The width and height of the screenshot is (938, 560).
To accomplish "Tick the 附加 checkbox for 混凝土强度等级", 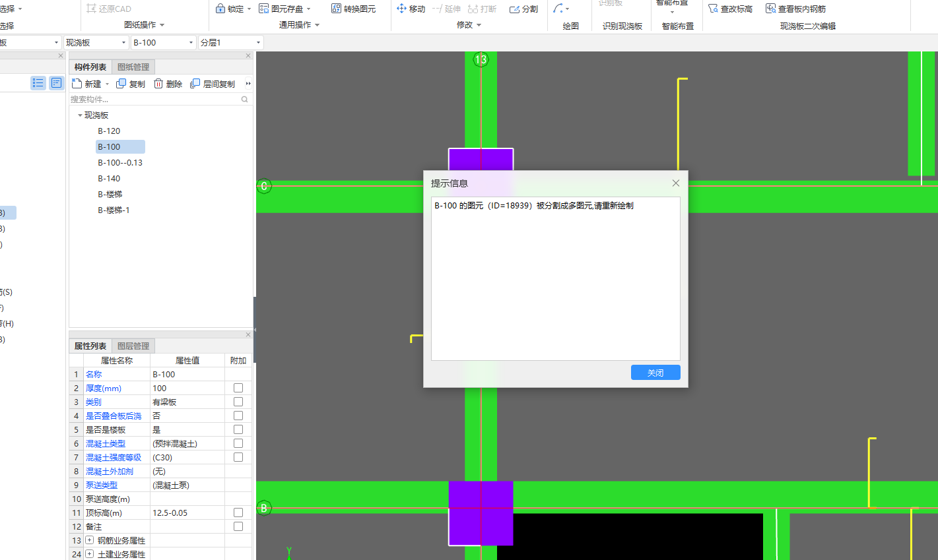I will 238,457.
